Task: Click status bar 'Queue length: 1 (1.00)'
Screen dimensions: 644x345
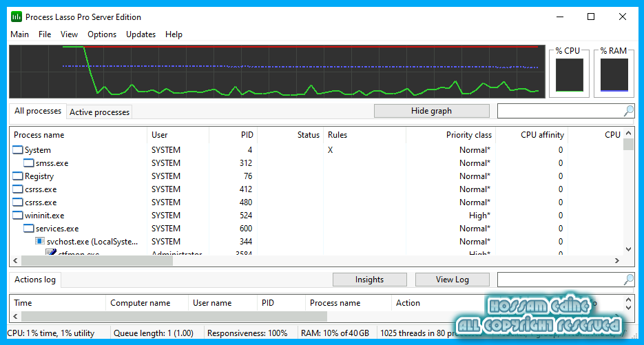Action: [154, 333]
